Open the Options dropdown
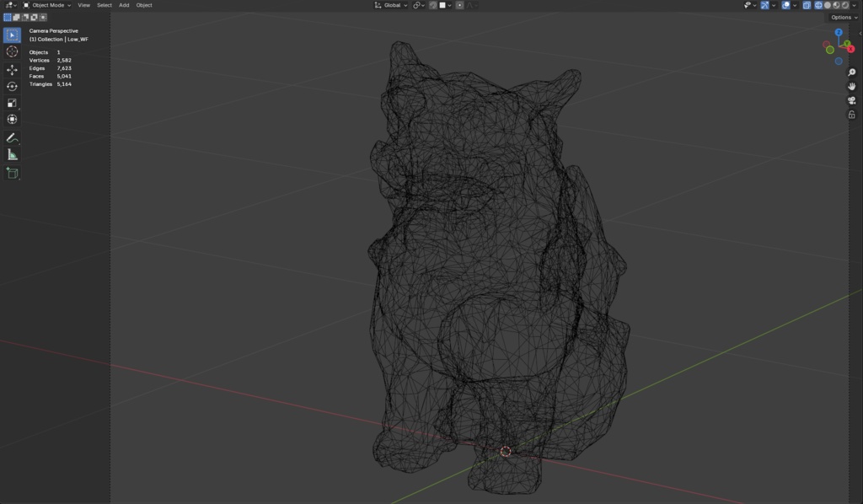This screenshot has height=504, width=863. coord(844,17)
